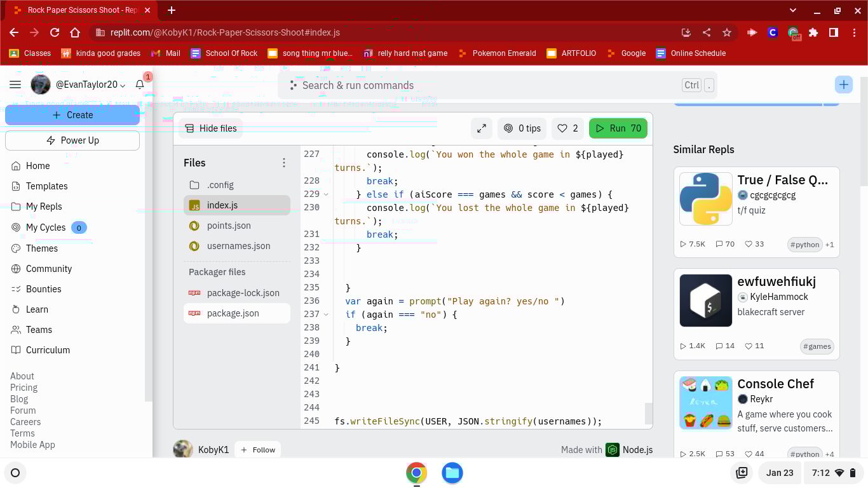The image size is (868, 488).
Task: Collapse code fold arrow at line 237
Action: click(x=326, y=315)
